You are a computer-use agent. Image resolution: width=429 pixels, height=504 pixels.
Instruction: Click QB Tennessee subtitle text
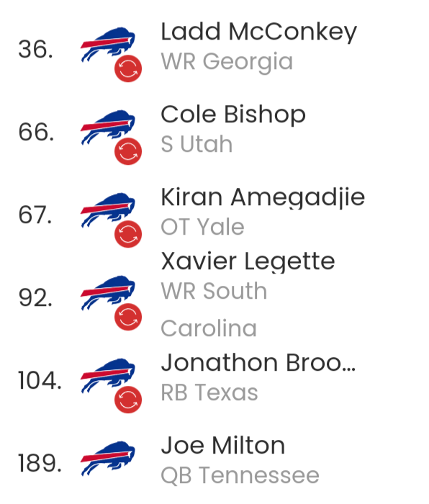click(x=240, y=475)
